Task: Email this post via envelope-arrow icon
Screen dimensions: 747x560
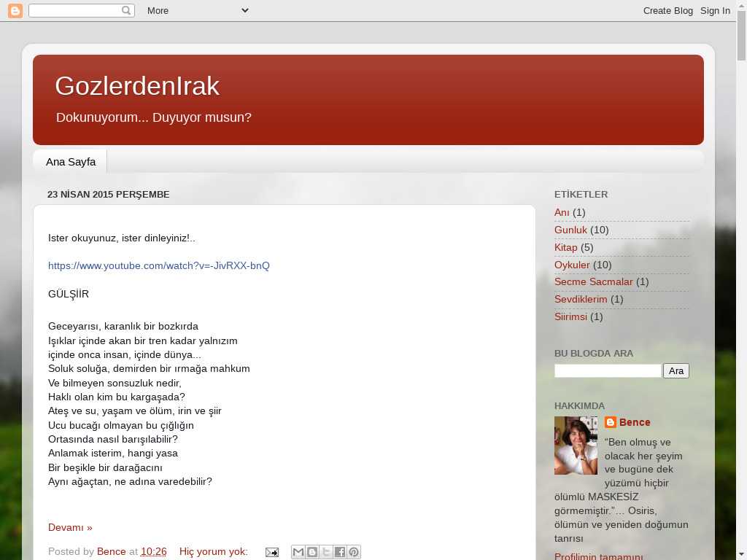Action: (271, 552)
